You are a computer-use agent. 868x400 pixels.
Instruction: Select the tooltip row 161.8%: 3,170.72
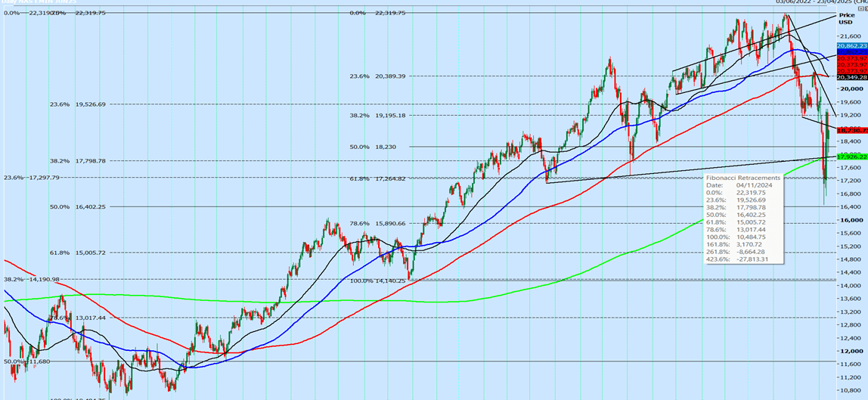tap(734, 243)
